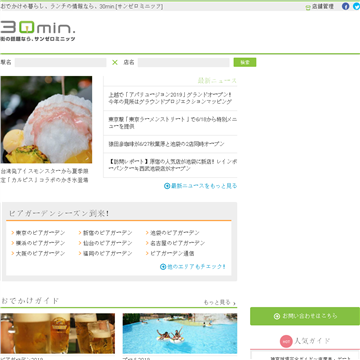
Task: Open the shaved ice photo thumbnail
Action: click(x=46, y=120)
